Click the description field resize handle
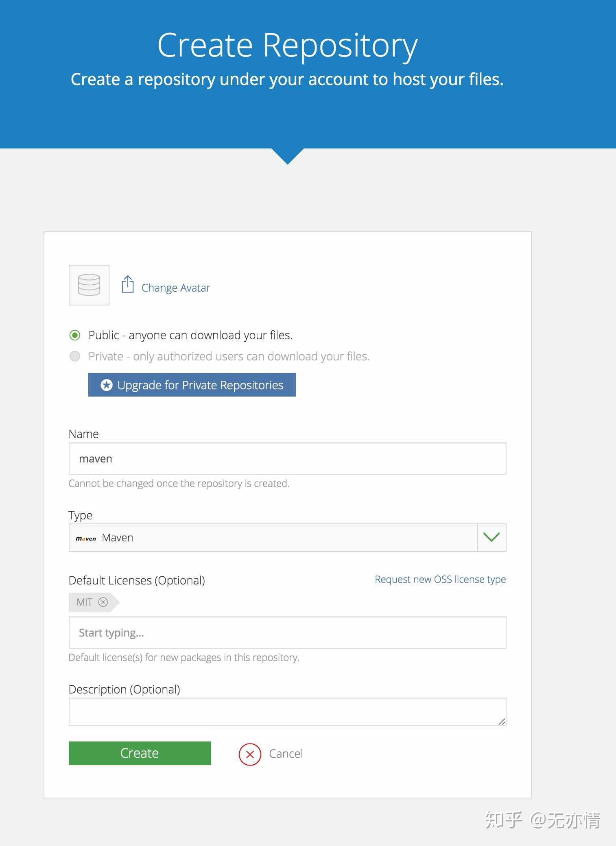Viewport: 616px width, 846px height. [x=502, y=721]
